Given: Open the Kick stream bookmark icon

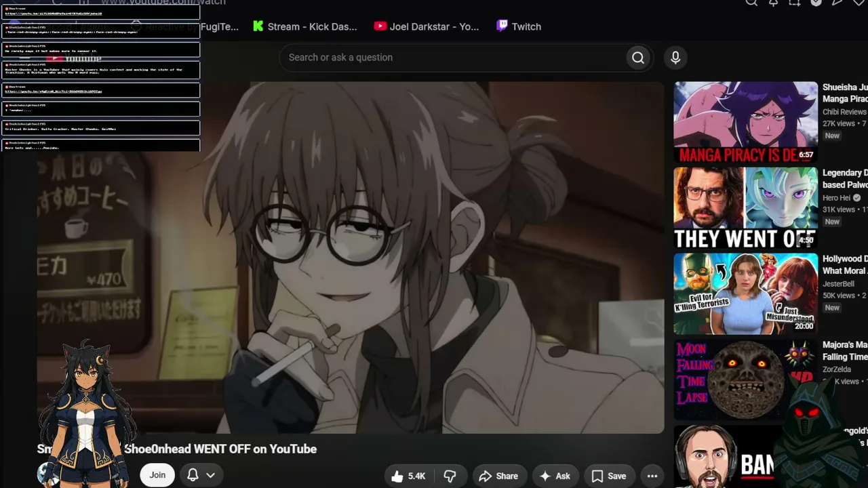Looking at the screenshot, I should click(x=258, y=26).
